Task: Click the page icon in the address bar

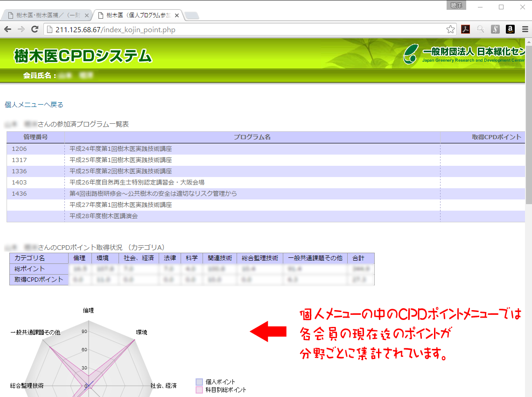Action: 49,29
